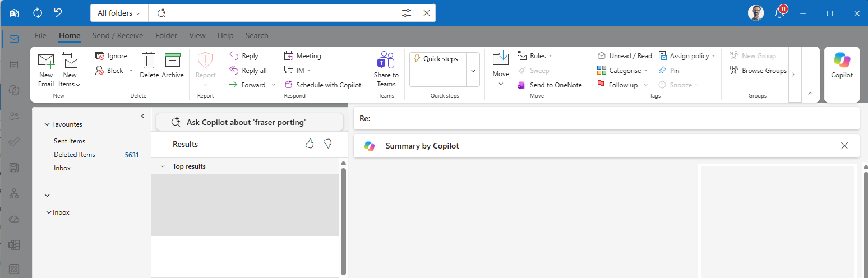Open the File menu

tap(40, 35)
